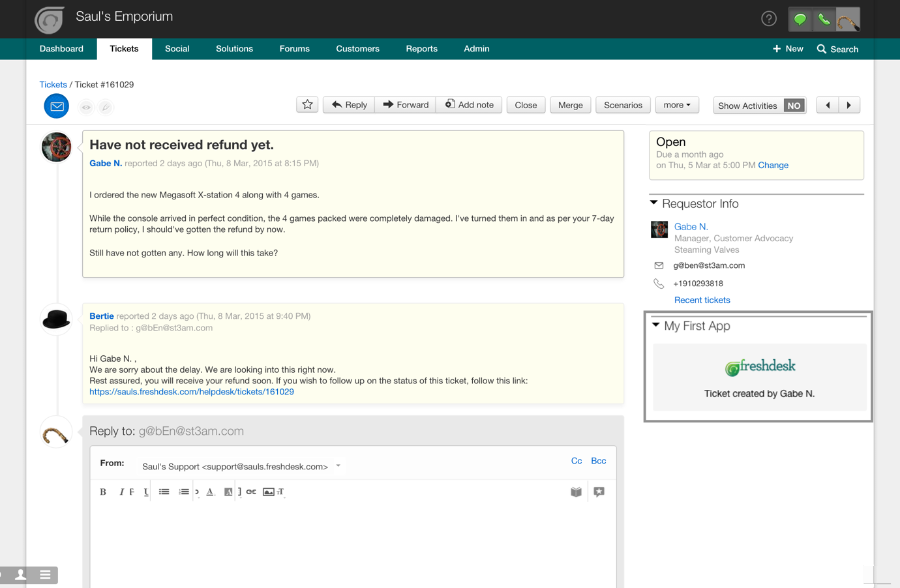
Task: Click the Merge button
Action: click(x=571, y=105)
